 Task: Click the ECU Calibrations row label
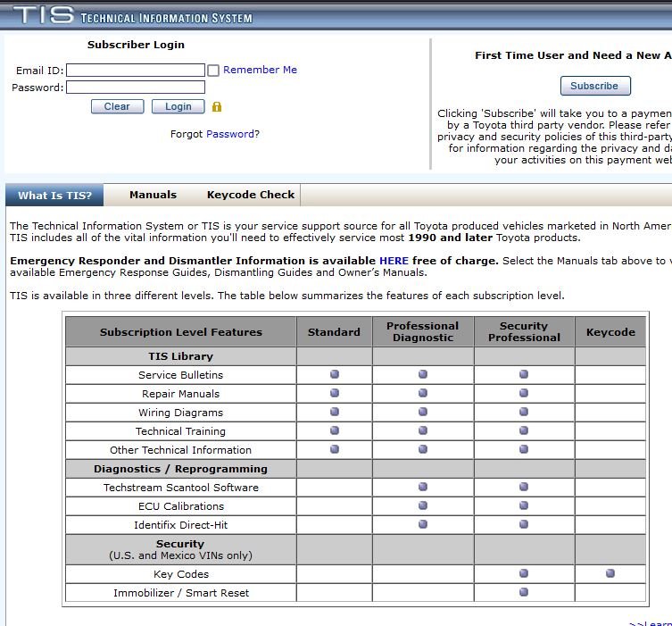pyautogui.click(x=181, y=506)
